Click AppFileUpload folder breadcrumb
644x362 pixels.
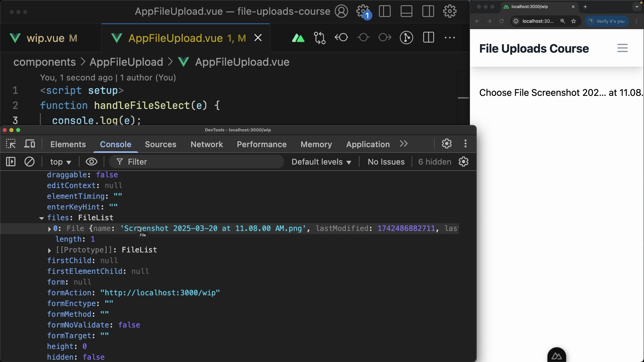(x=126, y=62)
